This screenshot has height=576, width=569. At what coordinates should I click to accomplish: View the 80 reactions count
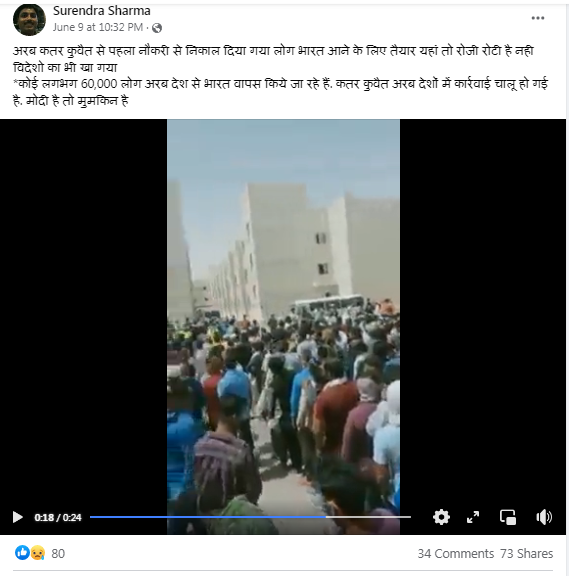[58, 553]
